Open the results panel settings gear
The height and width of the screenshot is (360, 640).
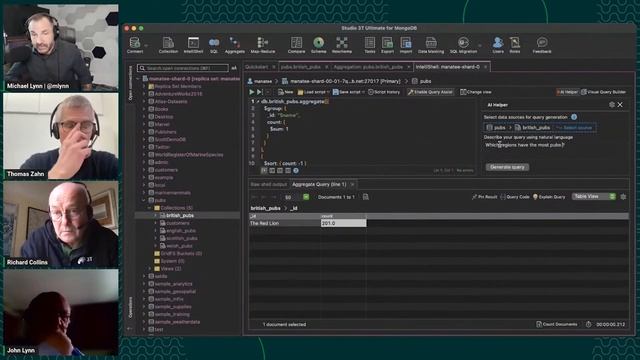[x=623, y=197]
